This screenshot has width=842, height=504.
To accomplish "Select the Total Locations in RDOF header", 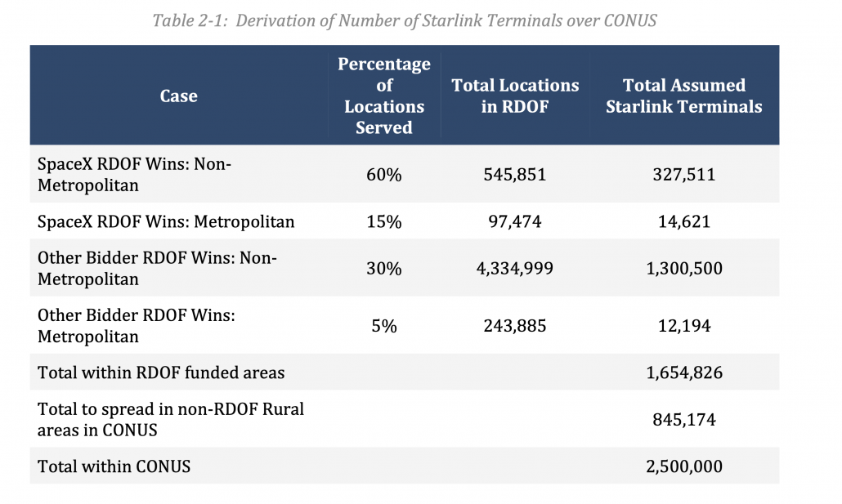I will (515, 96).
